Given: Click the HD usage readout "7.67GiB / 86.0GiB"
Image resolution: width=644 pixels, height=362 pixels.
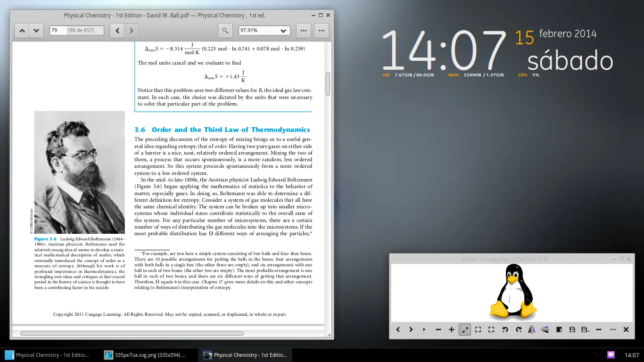Looking at the screenshot, I should tap(414, 75).
